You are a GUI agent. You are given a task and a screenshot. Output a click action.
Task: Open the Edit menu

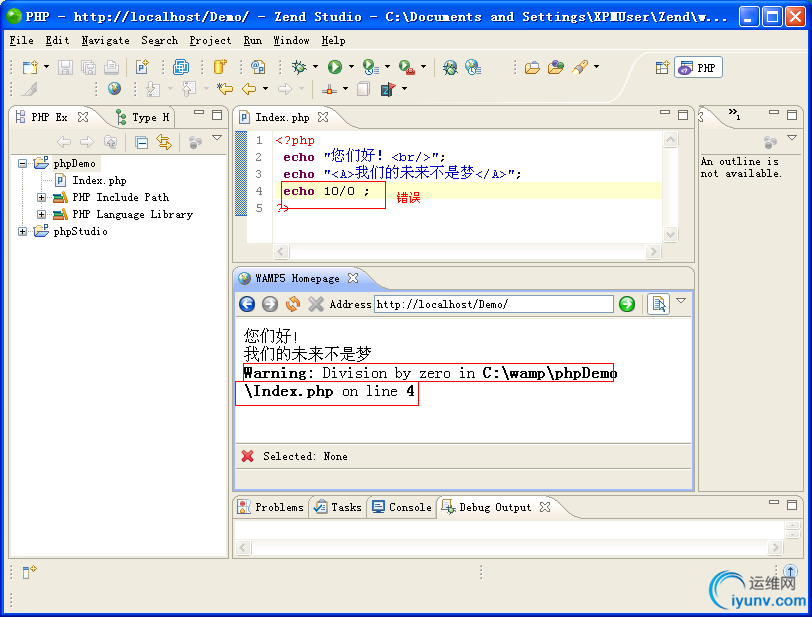[x=57, y=40]
